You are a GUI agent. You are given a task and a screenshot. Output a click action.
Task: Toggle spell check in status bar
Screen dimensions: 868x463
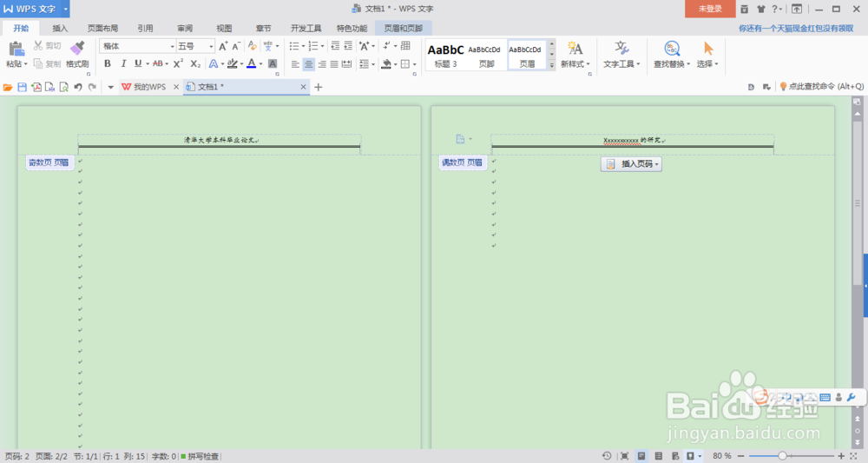point(200,456)
